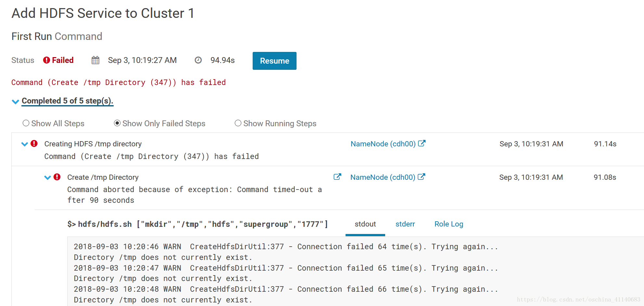Collapse the Creating HDFS /tmp directory step
Image resolution: width=644 pixels, height=306 pixels.
(x=24, y=144)
